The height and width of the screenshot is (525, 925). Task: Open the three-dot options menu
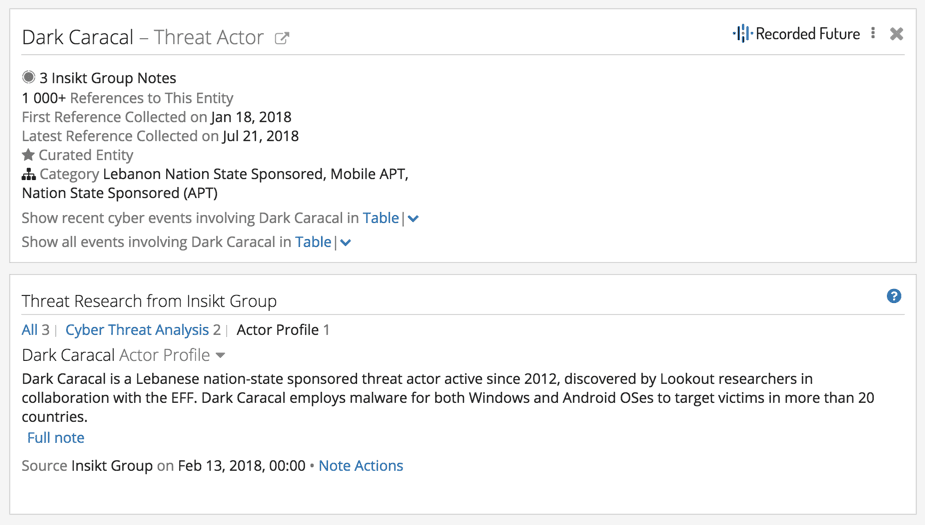[x=873, y=34]
